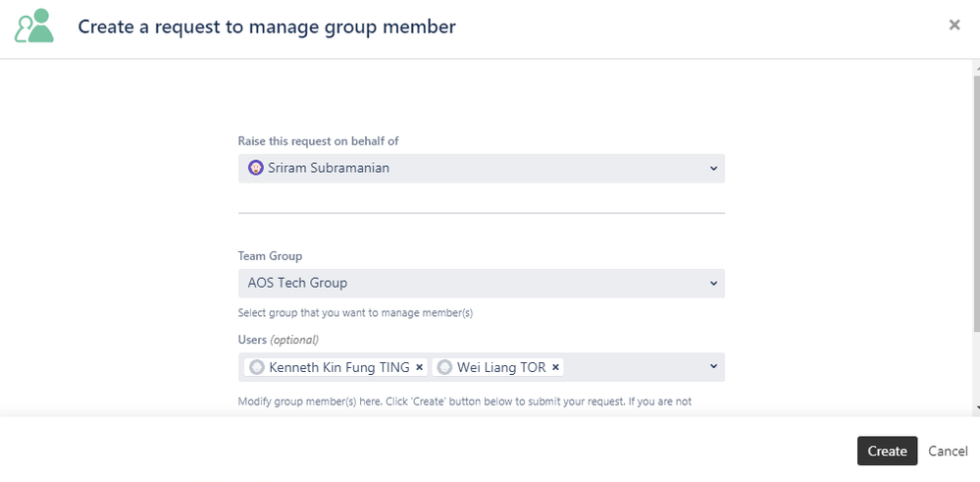Viewport: 980px width, 482px height.
Task: Select the AOS Tech Group field
Action: pos(482,283)
